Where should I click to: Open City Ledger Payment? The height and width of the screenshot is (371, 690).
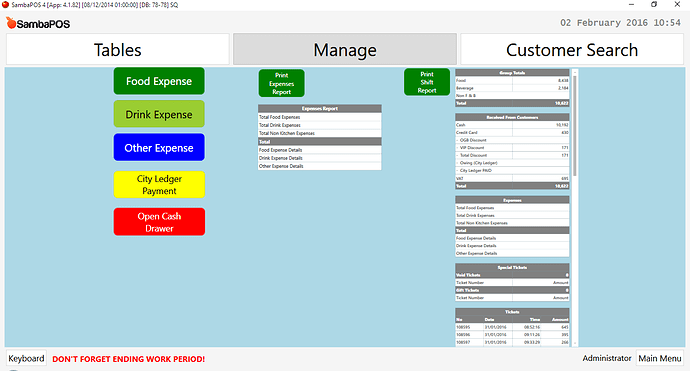[159, 185]
